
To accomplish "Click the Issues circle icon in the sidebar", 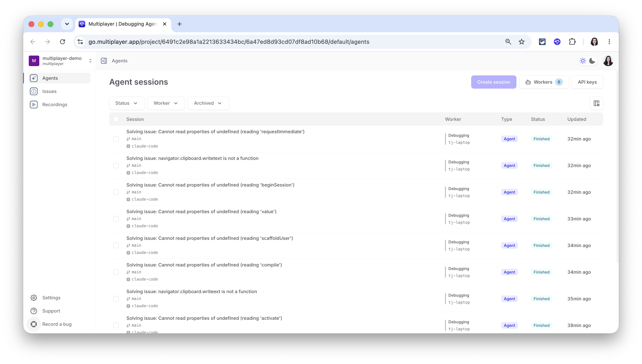I will 34,91.
